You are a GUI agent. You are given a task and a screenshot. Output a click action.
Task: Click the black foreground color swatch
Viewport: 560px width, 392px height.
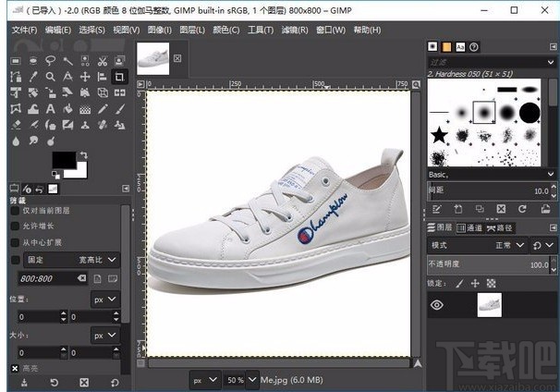(x=63, y=160)
